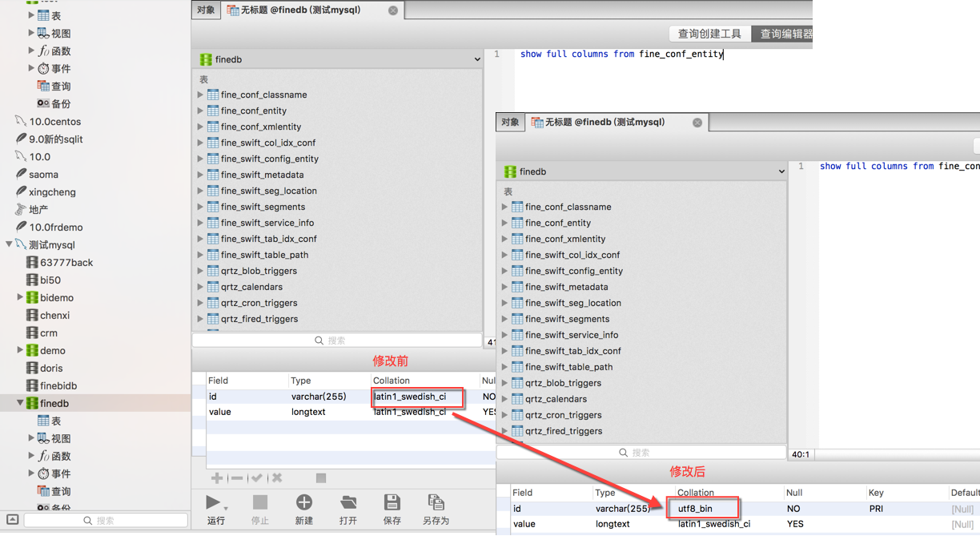Close the 无标题 @finedb tab in the front window
980x540 pixels.
(697, 123)
